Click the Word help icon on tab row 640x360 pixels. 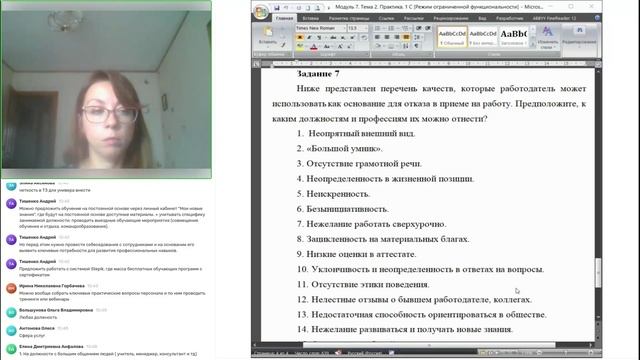[598, 18]
